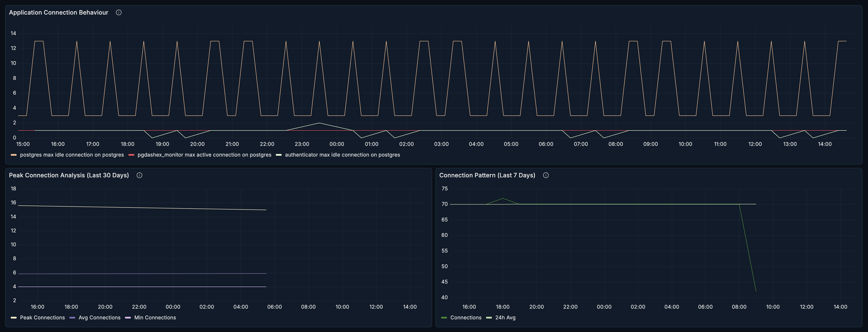Click info icon beside Peak Connection Analysis
The image size is (868, 332).
[x=139, y=175]
